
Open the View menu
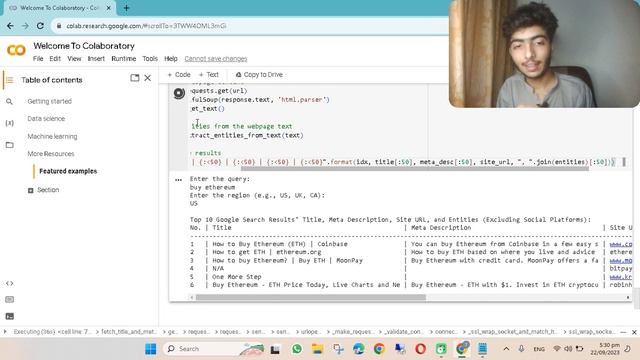tap(74, 59)
